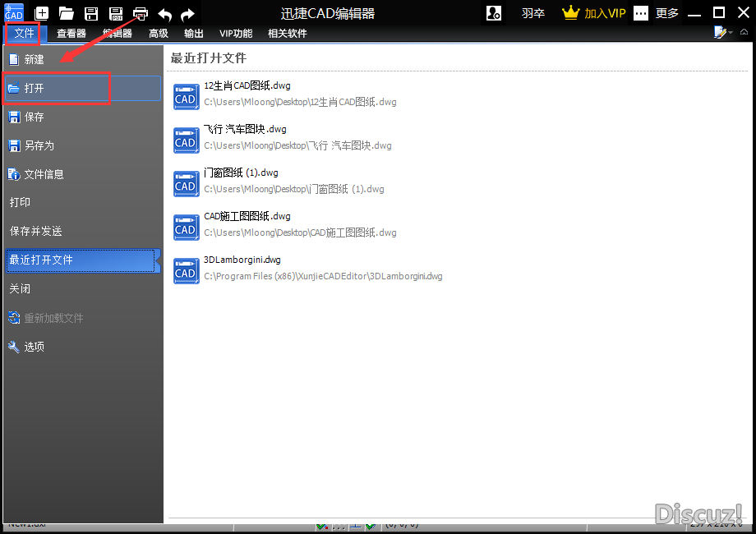Choose 另存为 in the sidebar
The height and width of the screenshot is (534, 756).
[39, 145]
